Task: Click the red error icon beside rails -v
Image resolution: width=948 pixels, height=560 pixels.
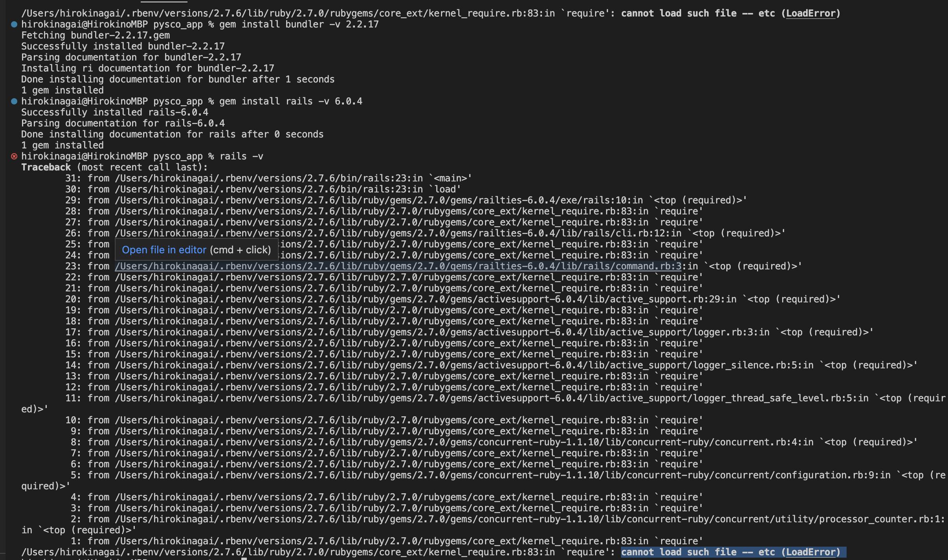Action: click(14, 156)
